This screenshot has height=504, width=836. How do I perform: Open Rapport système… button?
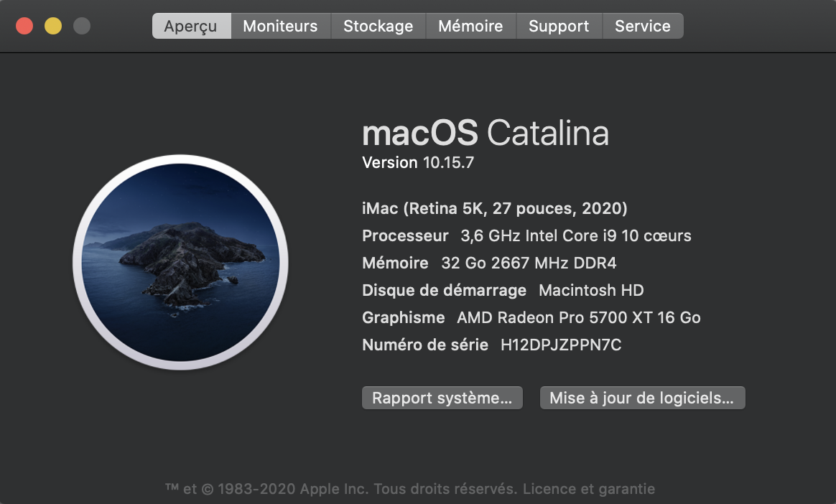click(x=442, y=398)
